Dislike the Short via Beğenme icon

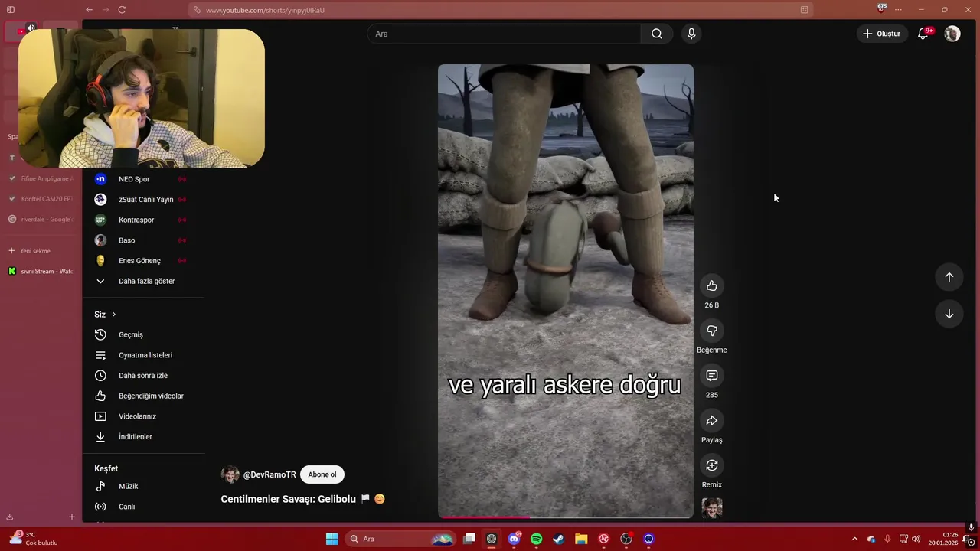click(x=711, y=331)
